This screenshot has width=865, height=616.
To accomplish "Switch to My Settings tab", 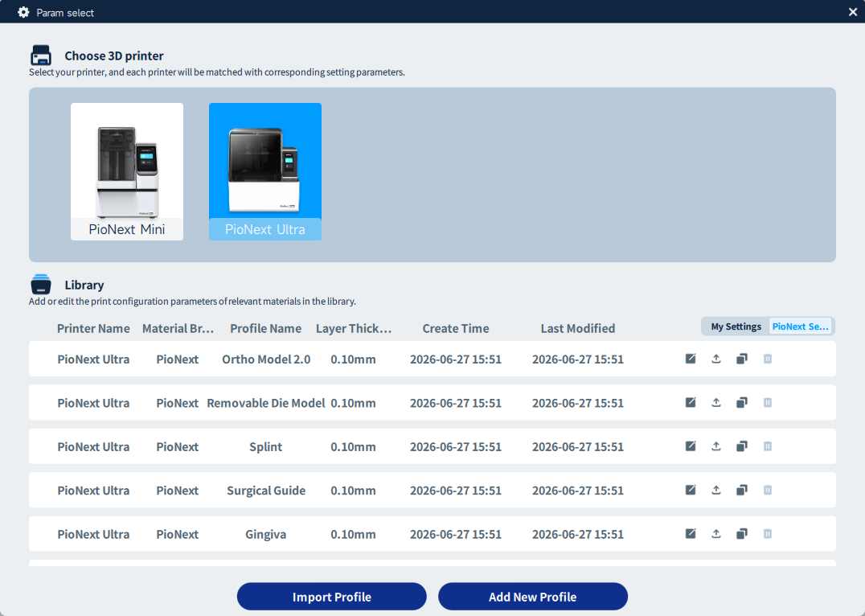I will [x=736, y=326].
